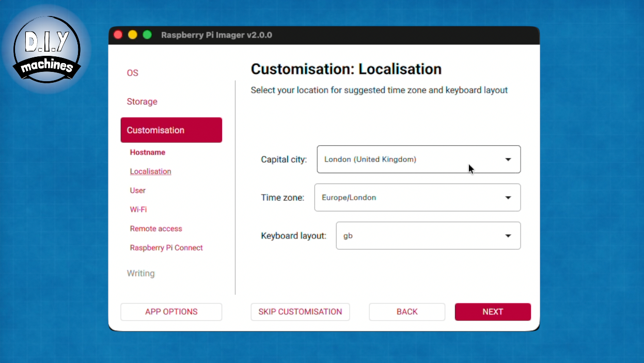644x363 pixels.
Task: Open the Keyboard layout dropdown arrow
Action: click(x=508, y=236)
